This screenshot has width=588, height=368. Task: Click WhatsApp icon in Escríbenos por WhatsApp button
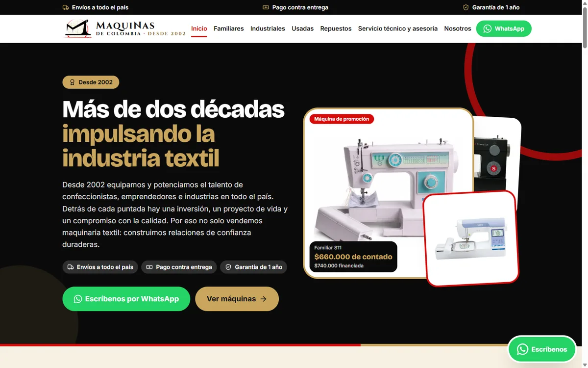click(x=78, y=299)
